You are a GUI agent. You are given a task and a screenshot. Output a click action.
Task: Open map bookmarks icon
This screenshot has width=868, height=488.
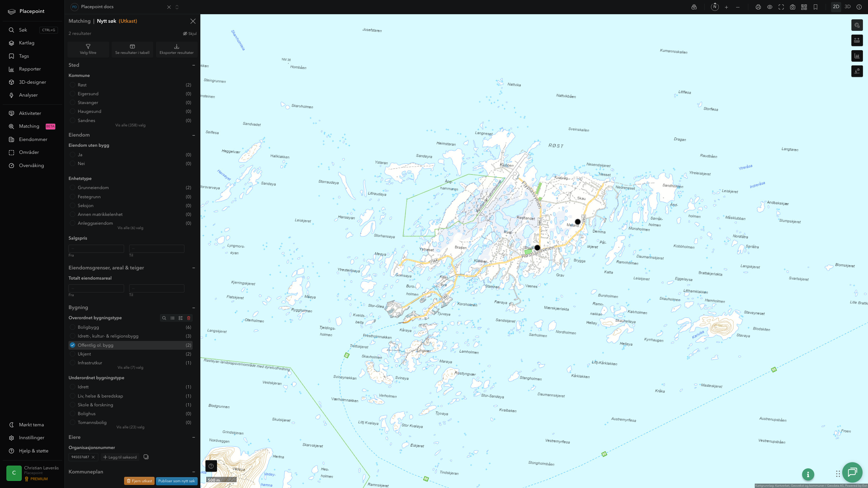tap(815, 7)
